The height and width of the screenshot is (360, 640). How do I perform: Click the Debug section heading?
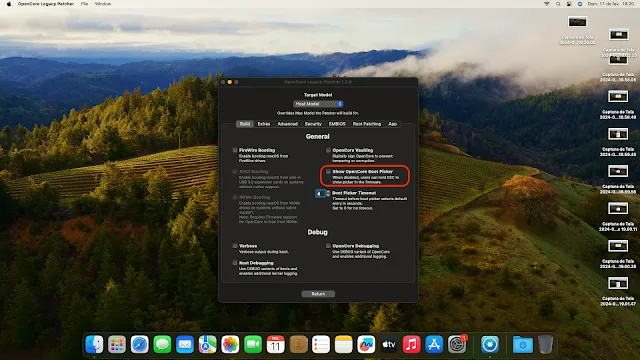tap(318, 232)
